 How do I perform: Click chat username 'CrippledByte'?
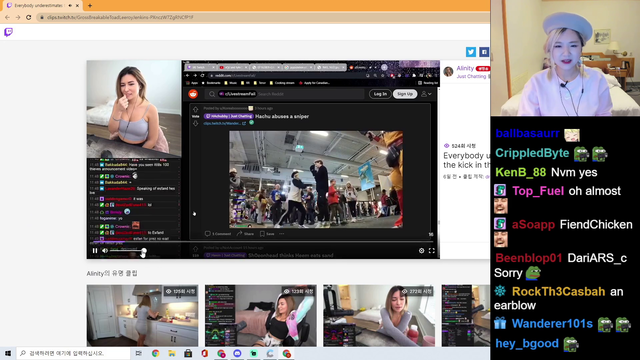532,153
